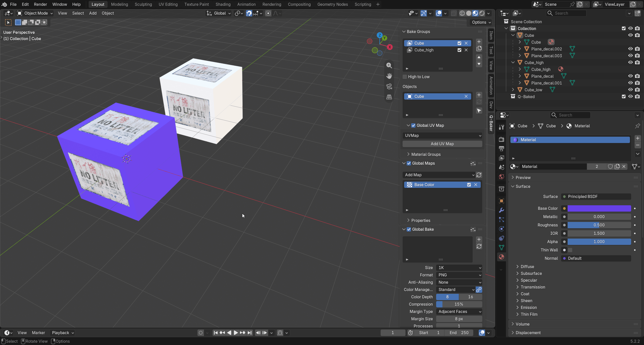Open the Margin Type dropdown

pyautogui.click(x=459, y=311)
